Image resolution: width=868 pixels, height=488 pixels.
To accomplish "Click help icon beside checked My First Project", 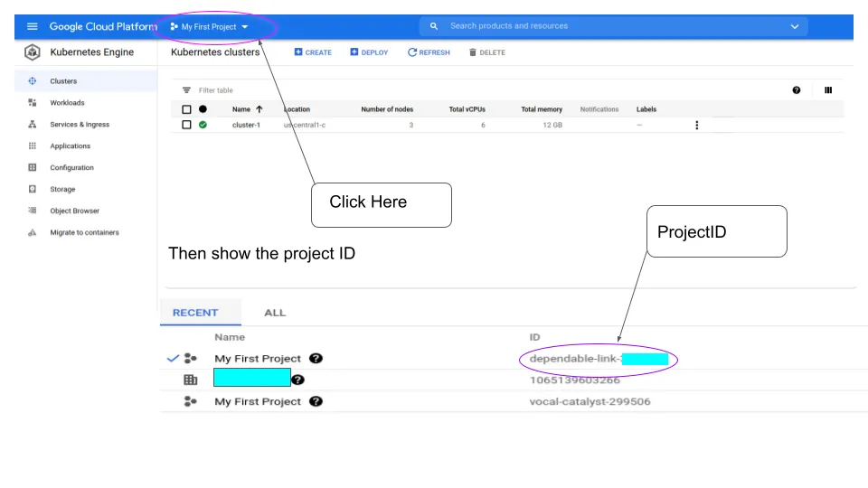I will coord(316,358).
